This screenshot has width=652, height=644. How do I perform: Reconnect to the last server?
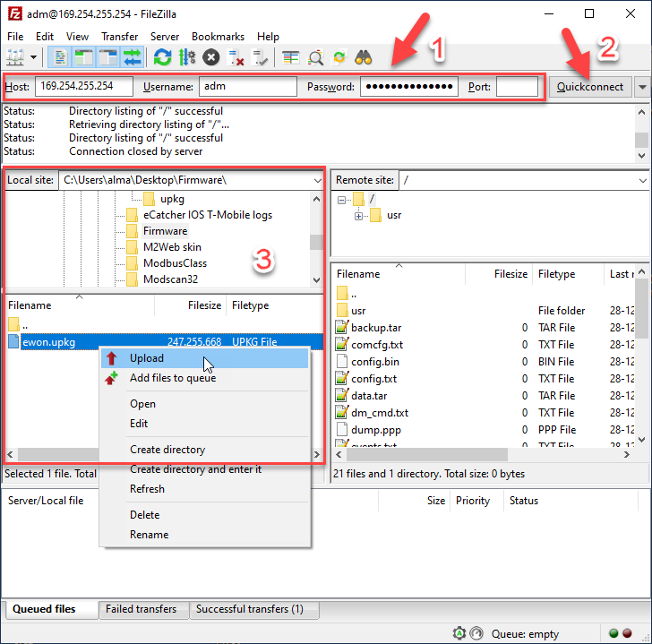click(x=260, y=57)
